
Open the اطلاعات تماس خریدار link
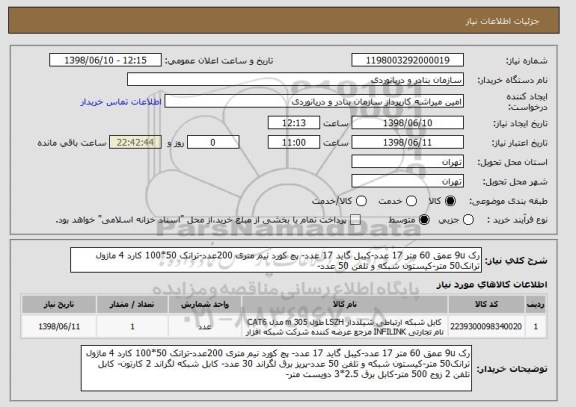click(x=121, y=102)
